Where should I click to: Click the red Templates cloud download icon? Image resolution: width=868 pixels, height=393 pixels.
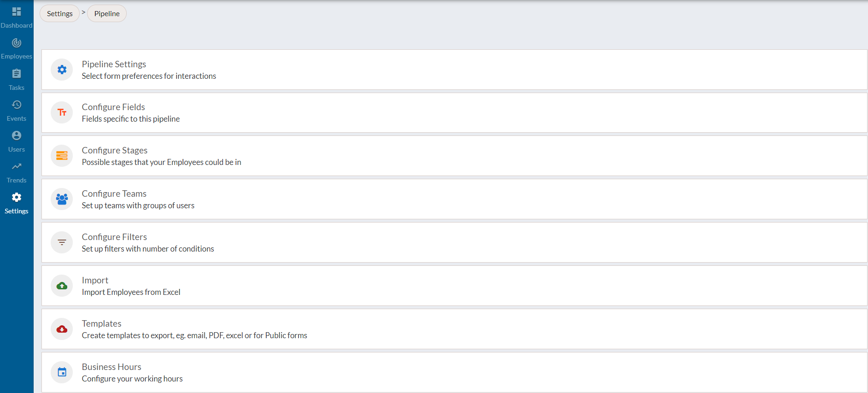[62, 329]
